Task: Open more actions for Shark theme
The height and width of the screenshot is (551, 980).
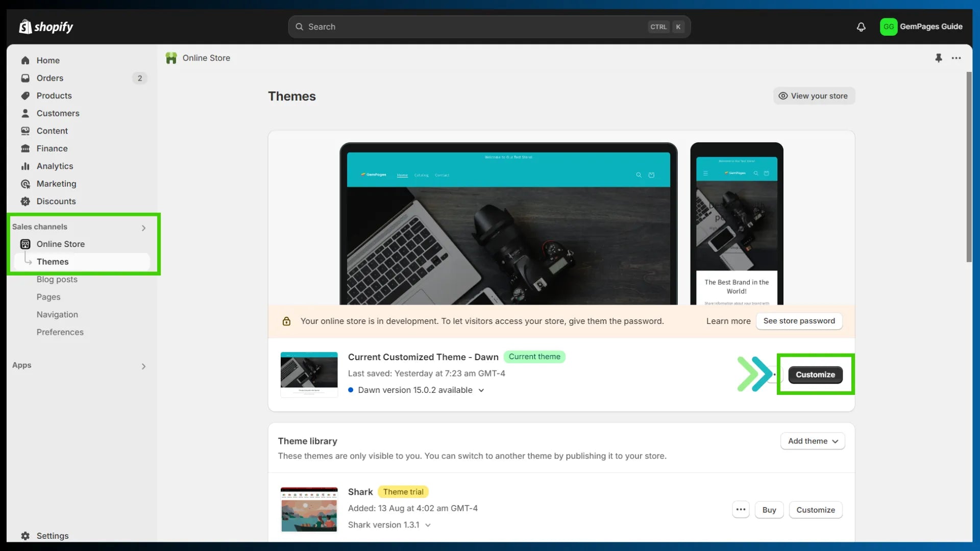Action: click(x=741, y=510)
